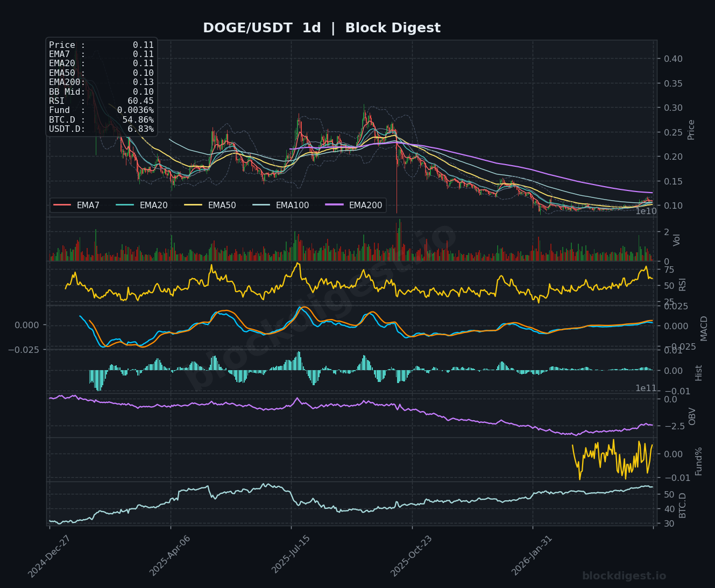The width and height of the screenshot is (715, 588).
Task: Click the BTC.D 54.86% value in stats box
Action: click(x=138, y=120)
